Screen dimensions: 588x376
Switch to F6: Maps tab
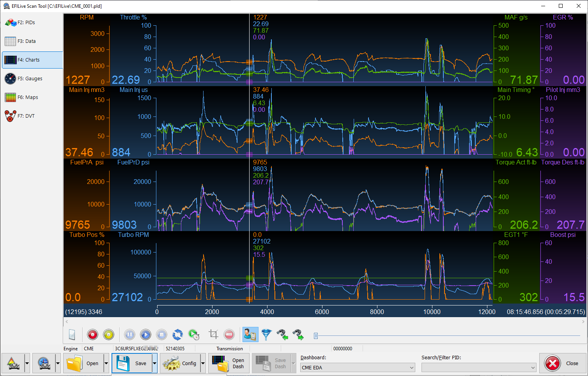(32, 97)
